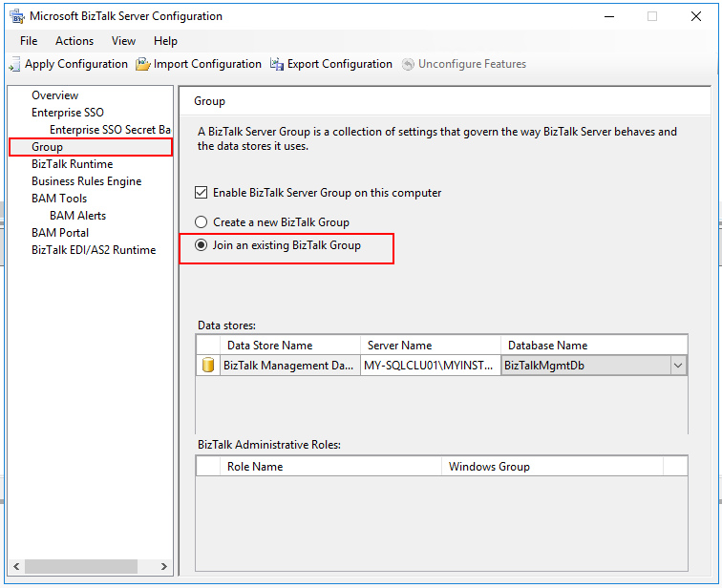Image resolution: width=722 pixels, height=588 pixels.
Task: Click the horizontal scrollbar thumb in left pane
Action: point(81,566)
